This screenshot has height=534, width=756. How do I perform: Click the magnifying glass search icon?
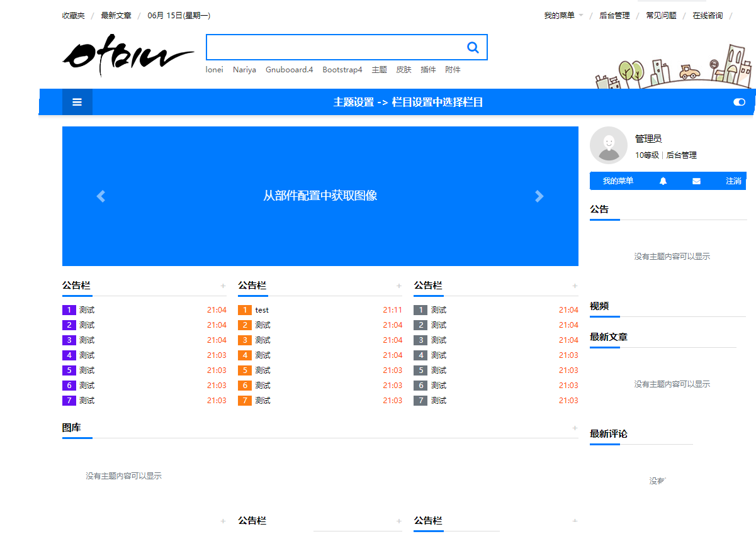(473, 48)
